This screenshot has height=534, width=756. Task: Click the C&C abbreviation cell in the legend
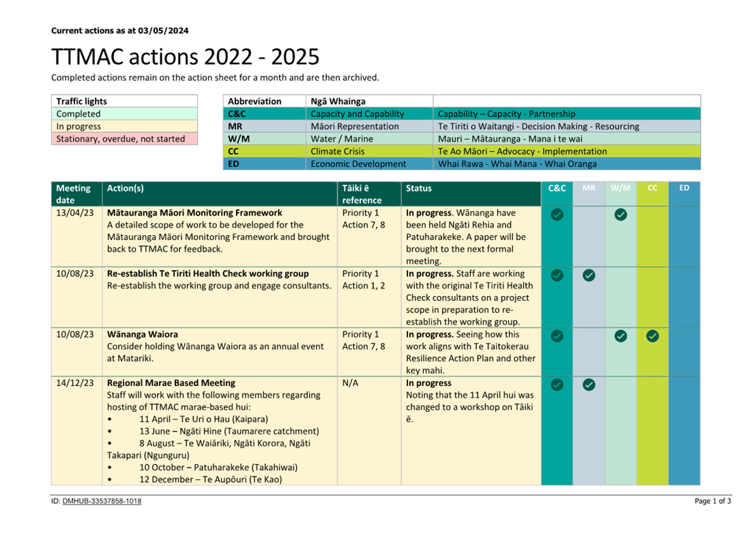coord(264,114)
